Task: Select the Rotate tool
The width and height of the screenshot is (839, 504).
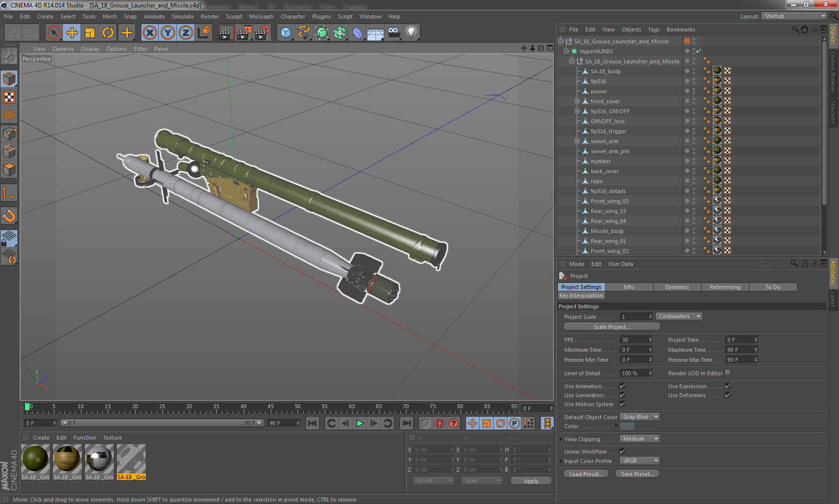Action: 108,33
